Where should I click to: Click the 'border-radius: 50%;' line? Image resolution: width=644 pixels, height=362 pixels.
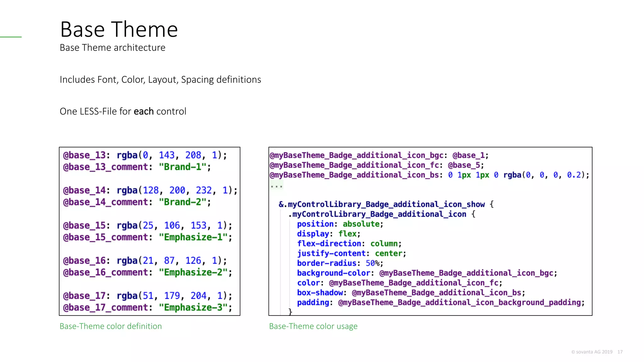click(340, 263)
